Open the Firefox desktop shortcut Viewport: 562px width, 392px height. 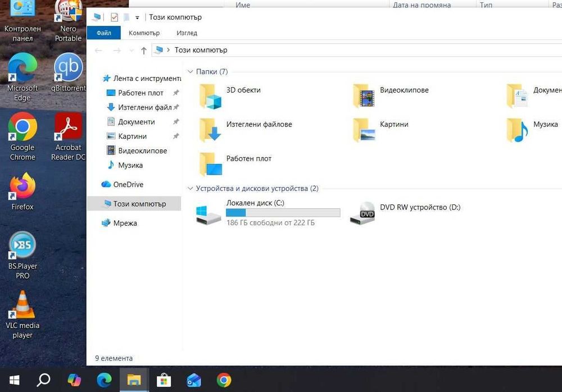(x=22, y=192)
